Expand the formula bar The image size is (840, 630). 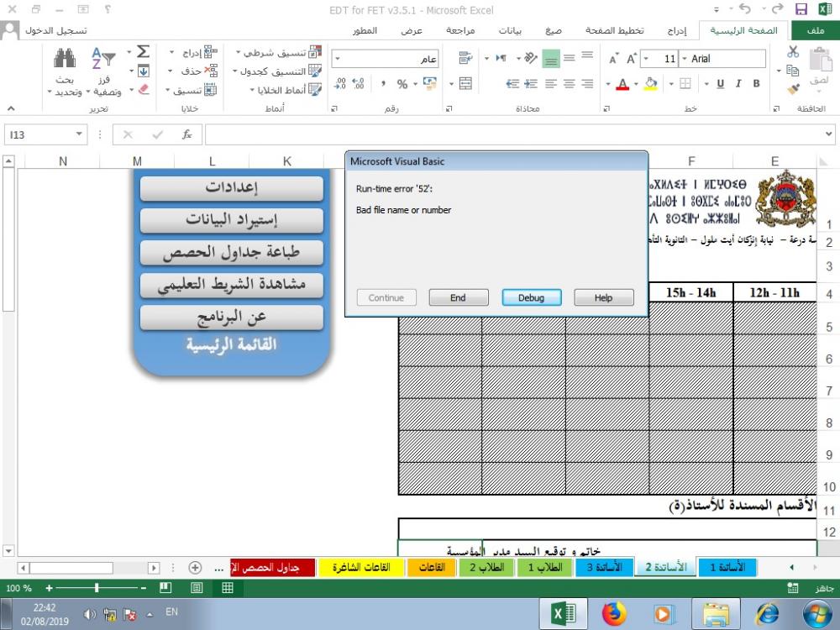click(829, 134)
